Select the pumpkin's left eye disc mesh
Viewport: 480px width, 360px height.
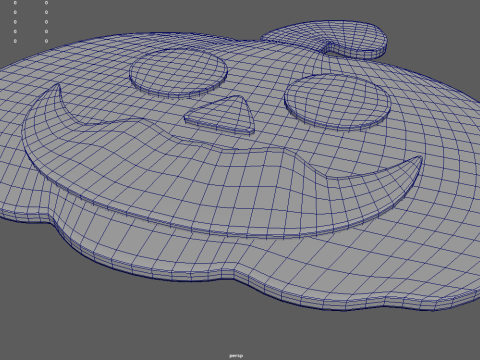point(178,73)
